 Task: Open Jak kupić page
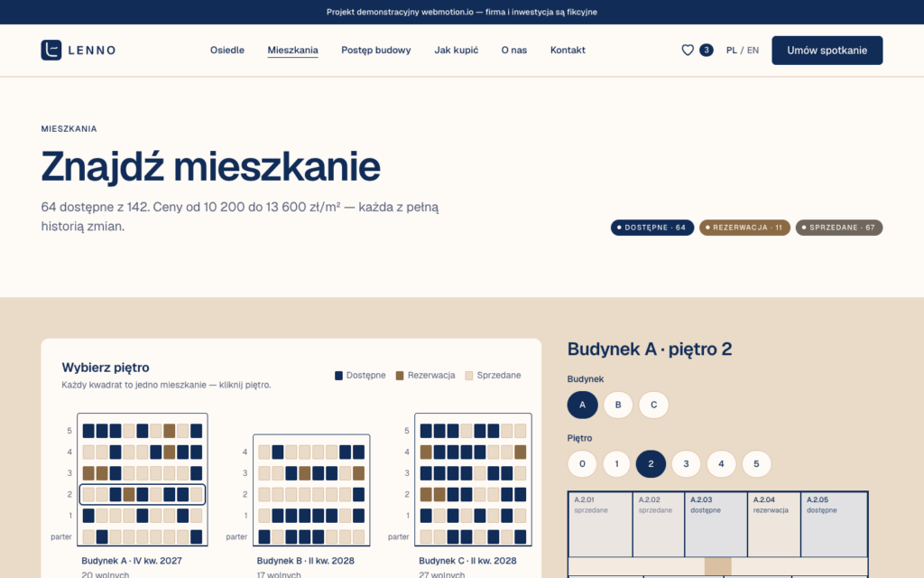point(456,51)
